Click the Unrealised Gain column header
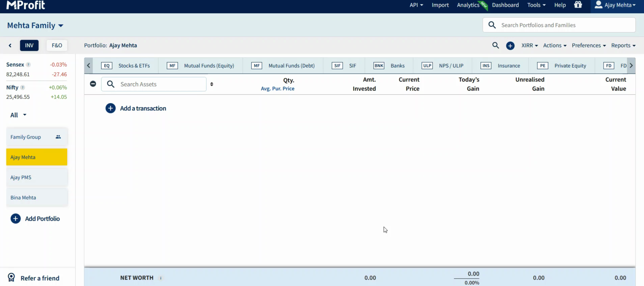 click(530, 84)
